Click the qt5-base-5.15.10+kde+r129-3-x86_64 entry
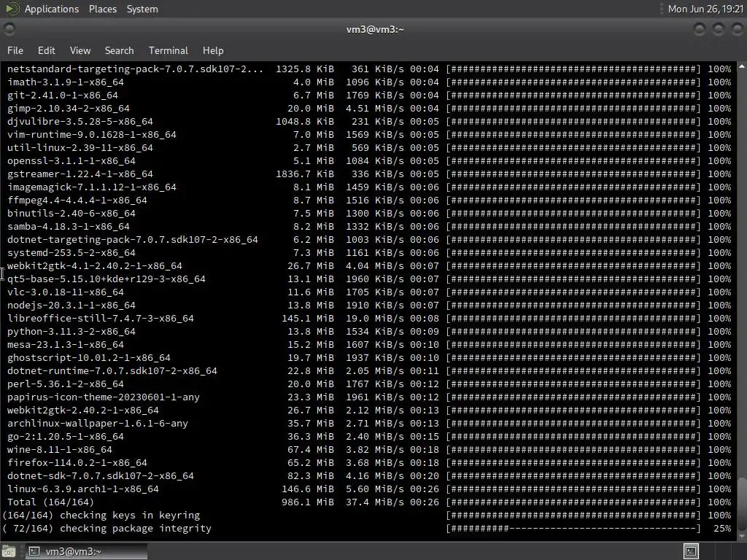The width and height of the screenshot is (747, 560). (107, 279)
